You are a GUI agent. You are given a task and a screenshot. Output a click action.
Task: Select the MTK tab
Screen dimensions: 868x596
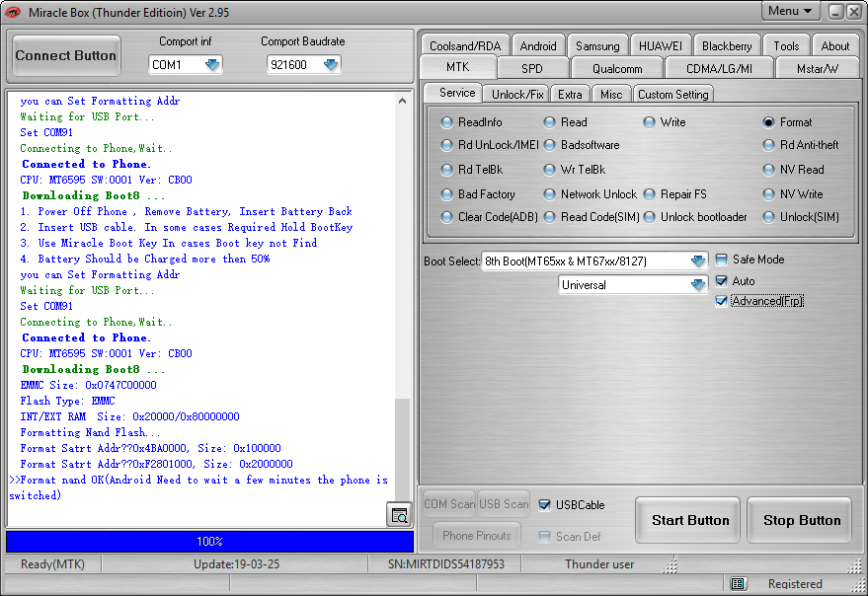[x=458, y=67]
